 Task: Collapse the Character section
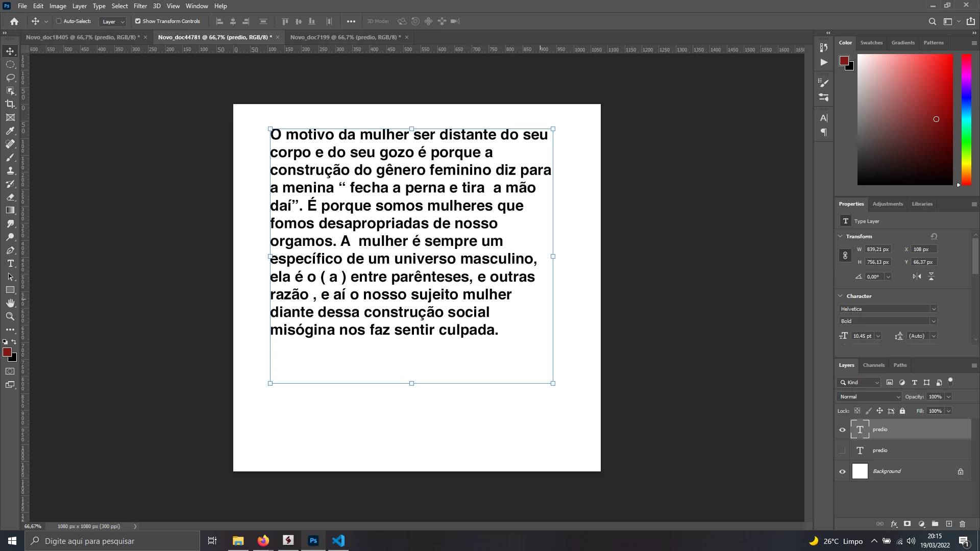tap(841, 296)
